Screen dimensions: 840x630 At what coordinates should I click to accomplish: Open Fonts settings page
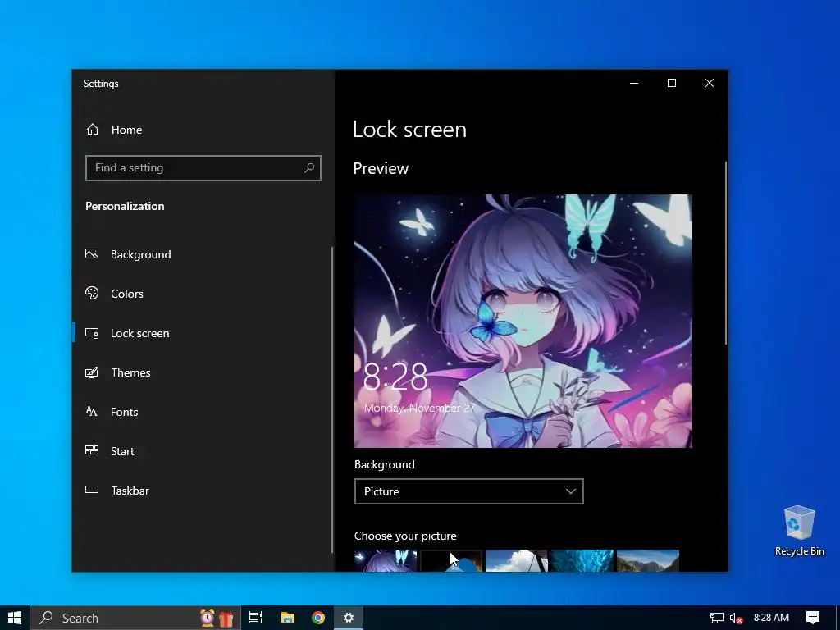tap(125, 412)
